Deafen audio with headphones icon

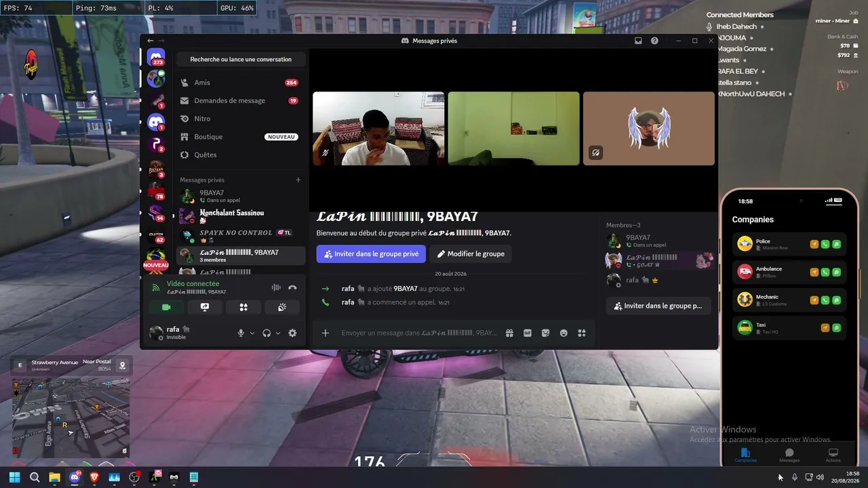pyautogui.click(x=267, y=333)
